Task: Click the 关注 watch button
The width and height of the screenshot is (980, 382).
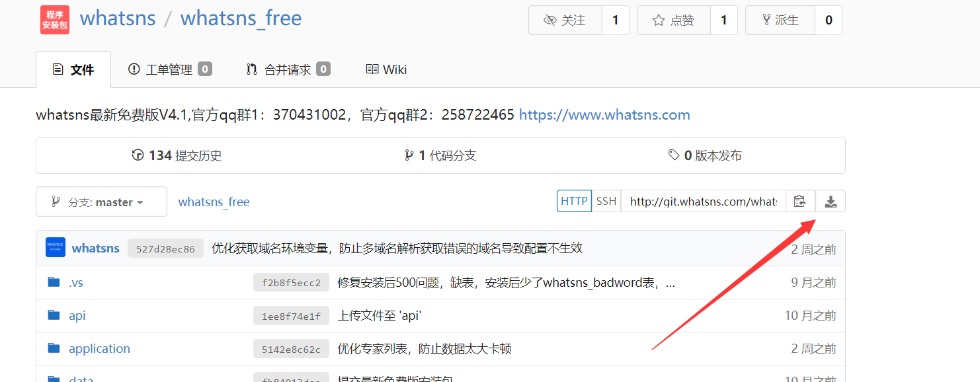Action: [565, 20]
